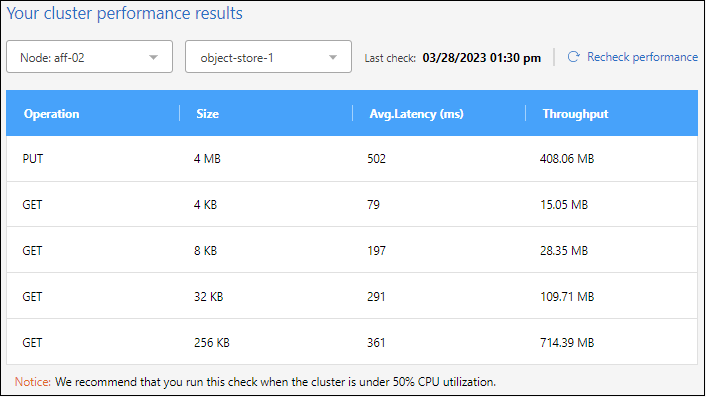Select the 361 latency value
Viewport: 706px width, 397px height.
coord(376,343)
